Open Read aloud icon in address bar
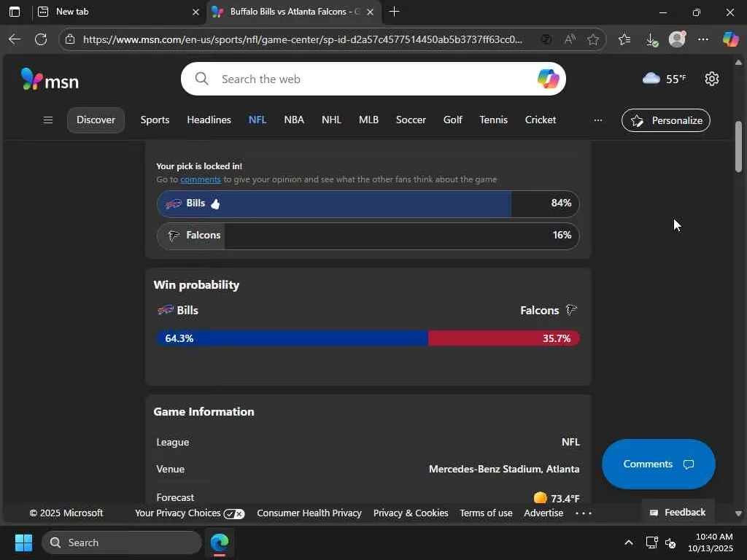Image resolution: width=747 pixels, height=560 pixels. 570,39
